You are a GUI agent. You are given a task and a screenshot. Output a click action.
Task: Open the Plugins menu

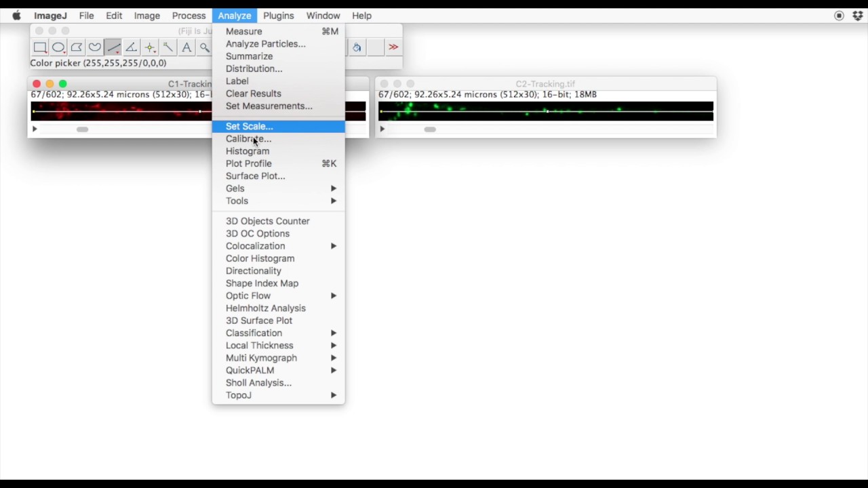[x=279, y=16]
